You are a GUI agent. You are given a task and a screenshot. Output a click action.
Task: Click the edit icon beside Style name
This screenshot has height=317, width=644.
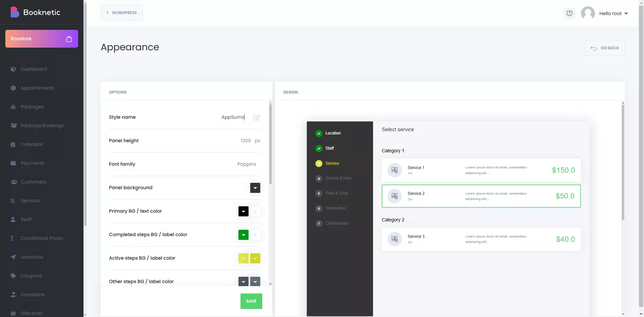[x=257, y=117]
